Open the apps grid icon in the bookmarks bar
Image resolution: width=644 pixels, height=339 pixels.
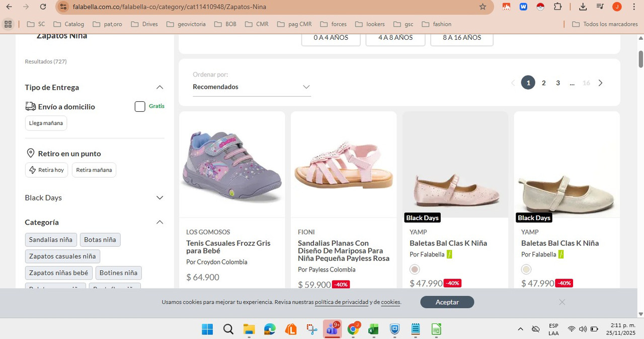click(x=8, y=24)
